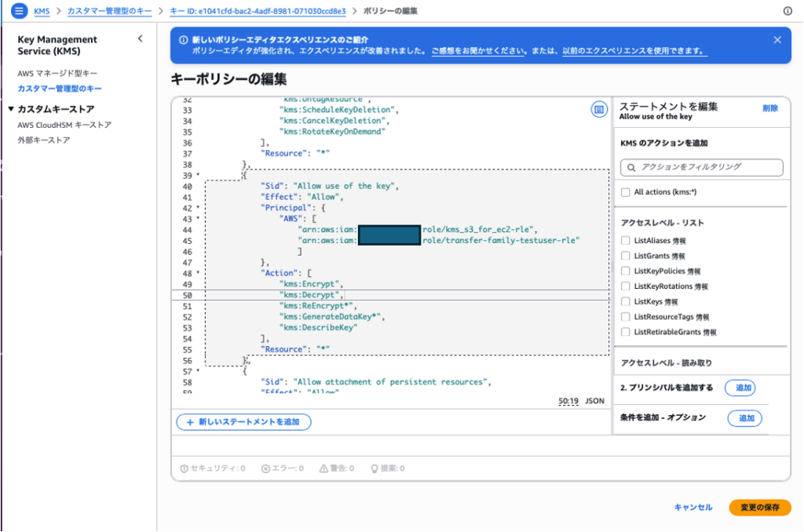Click the Security status icon
The width and height of the screenshot is (804, 532).
click(x=184, y=468)
